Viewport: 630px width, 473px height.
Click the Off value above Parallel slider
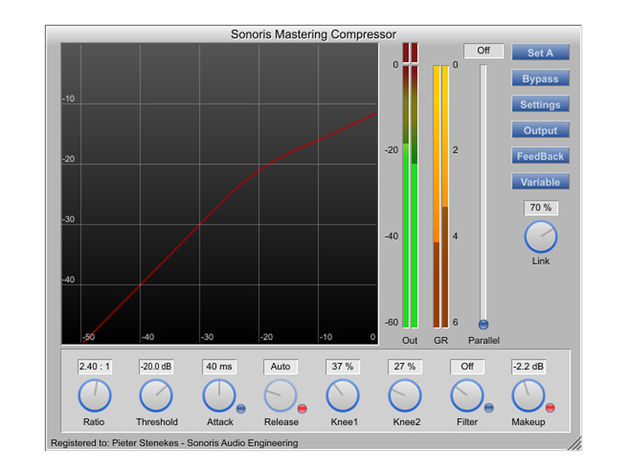[483, 51]
